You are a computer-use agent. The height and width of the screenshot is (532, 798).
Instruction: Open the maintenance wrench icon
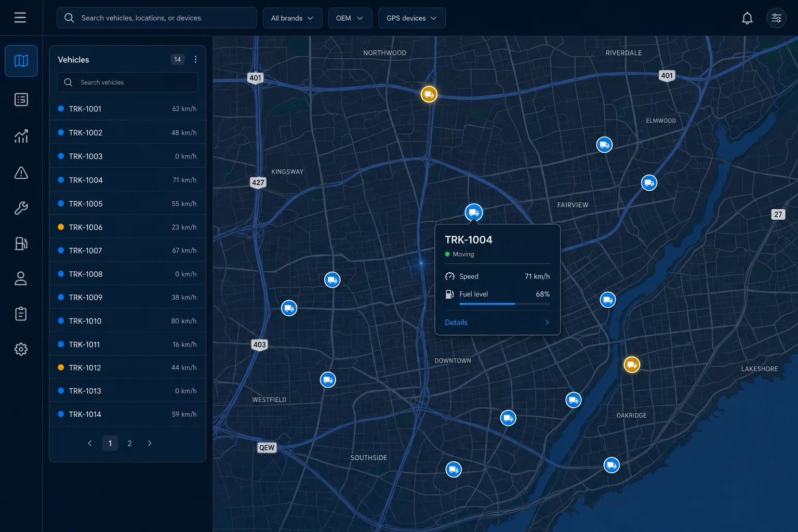(x=21, y=208)
